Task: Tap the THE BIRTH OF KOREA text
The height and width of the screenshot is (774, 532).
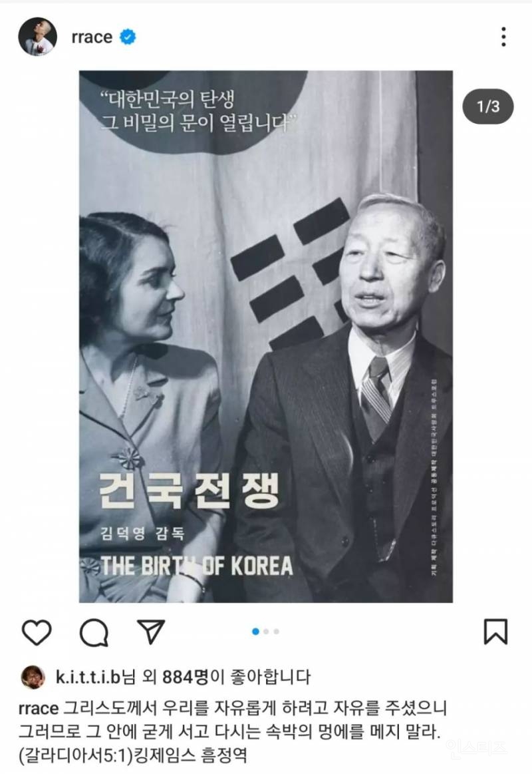Action: click(197, 566)
